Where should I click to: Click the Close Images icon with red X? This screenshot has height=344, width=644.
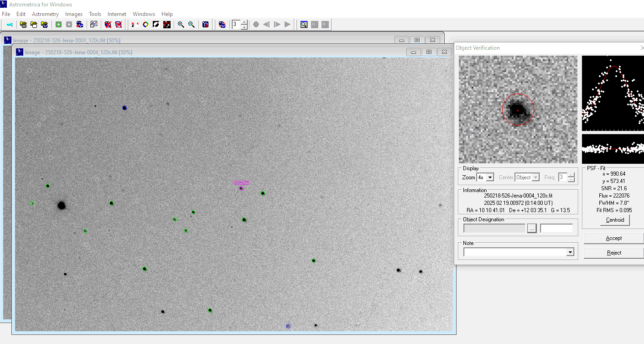click(108, 25)
